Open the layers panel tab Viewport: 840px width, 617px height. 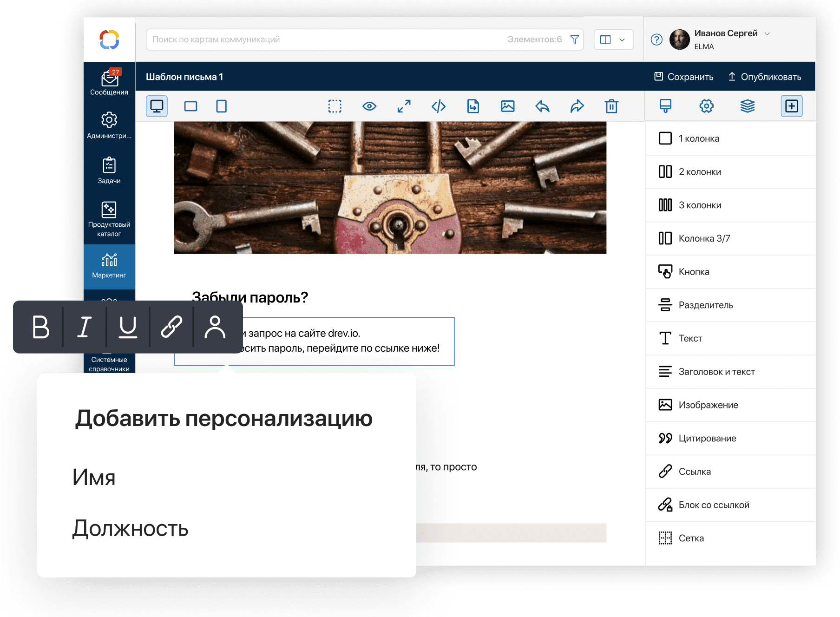(748, 106)
